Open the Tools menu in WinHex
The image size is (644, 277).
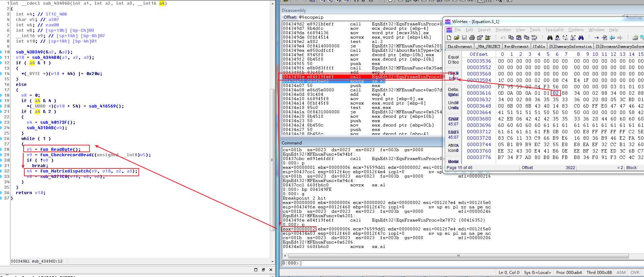(535, 30)
